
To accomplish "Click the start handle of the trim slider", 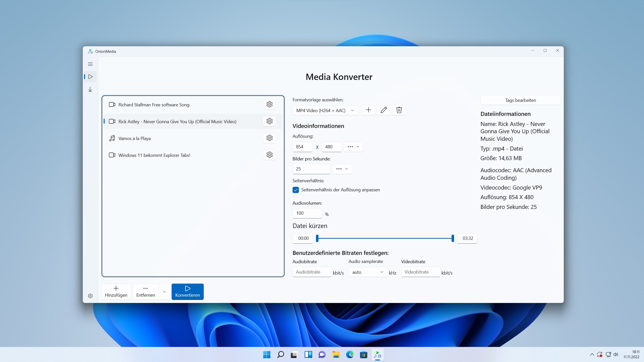I will [x=317, y=238].
